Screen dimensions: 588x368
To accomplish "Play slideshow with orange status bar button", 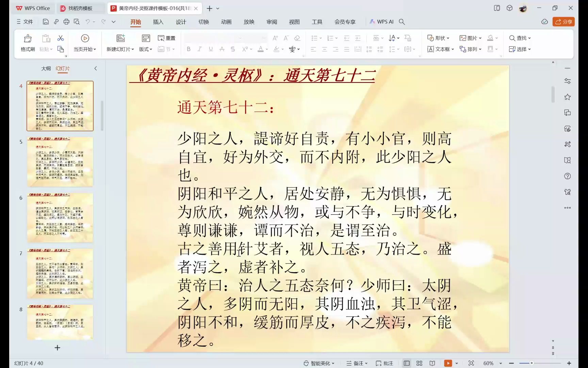I will click(448, 363).
